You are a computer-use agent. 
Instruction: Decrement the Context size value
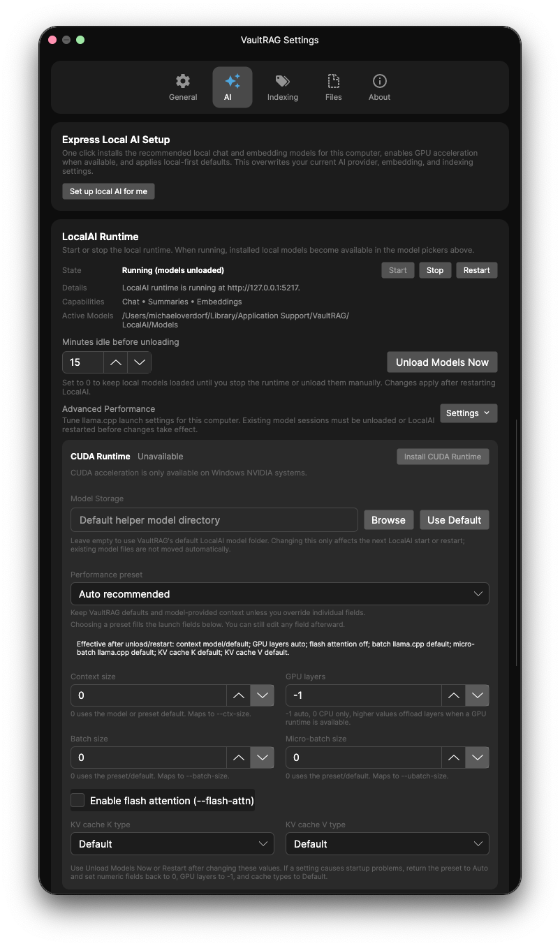coord(263,695)
